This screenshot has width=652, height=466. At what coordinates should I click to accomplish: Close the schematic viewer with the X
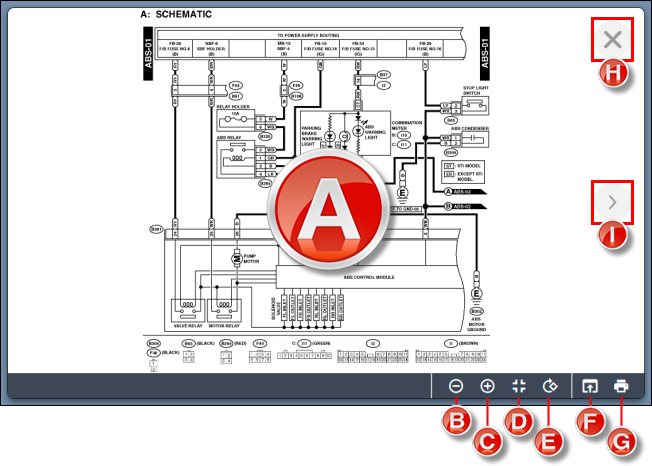point(613,40)
